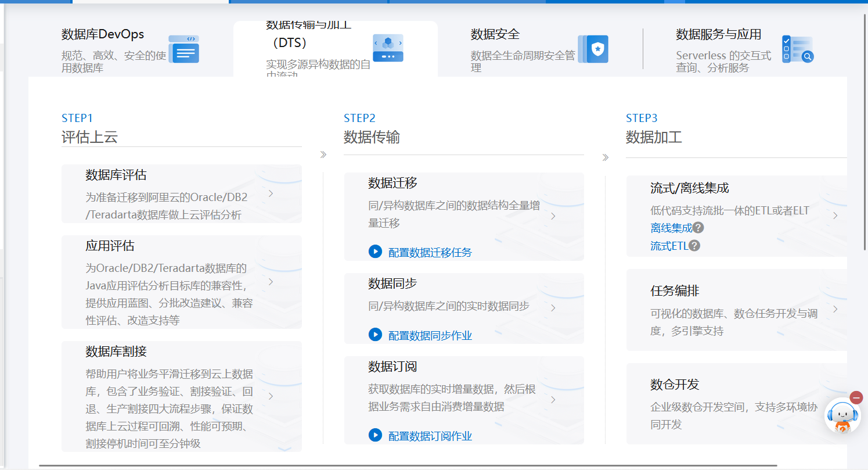868x470 pixels.
Task: Click the 数据服务与应用 checklist search icon
Action: click(798, 49)
